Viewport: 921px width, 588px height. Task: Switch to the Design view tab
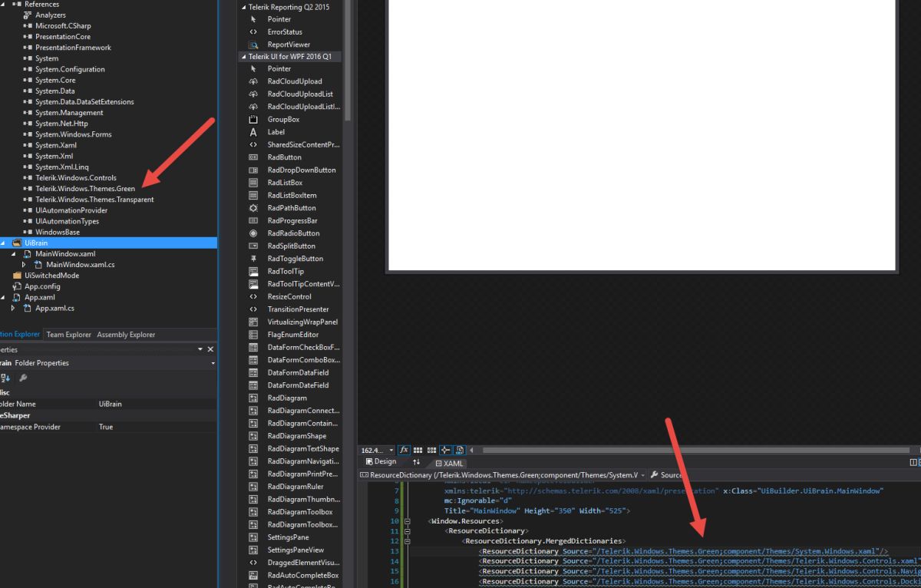coord(381,462)
